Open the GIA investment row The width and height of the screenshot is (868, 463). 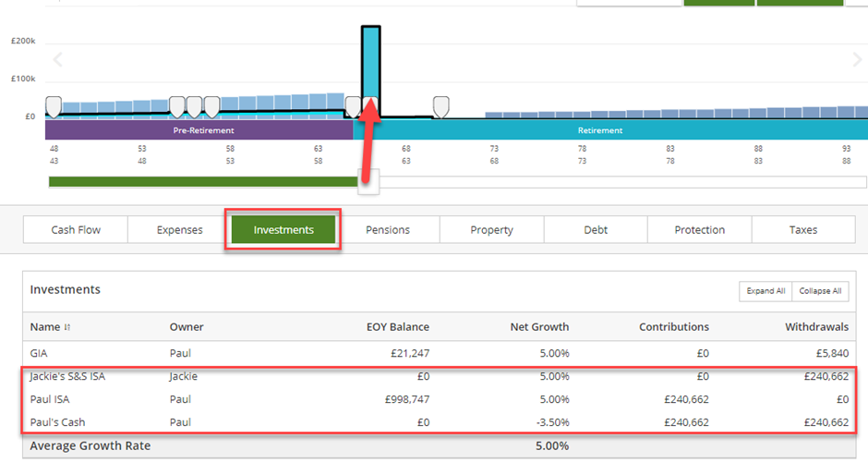coord(439,353)
